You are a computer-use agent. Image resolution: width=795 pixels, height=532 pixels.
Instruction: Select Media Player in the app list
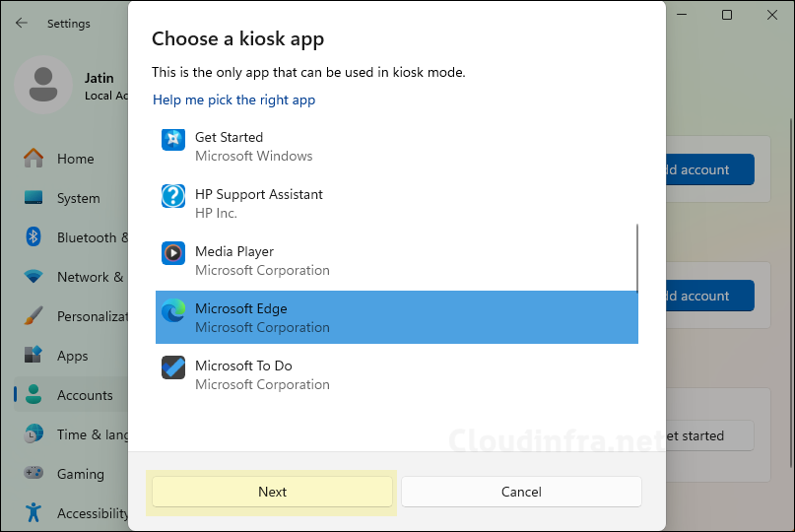coord(396,261)
